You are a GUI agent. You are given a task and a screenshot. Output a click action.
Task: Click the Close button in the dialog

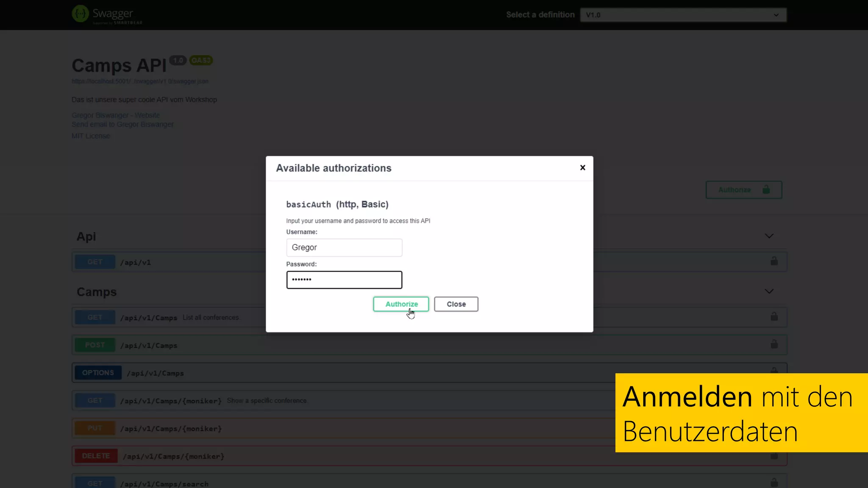(x=456, y=304)
